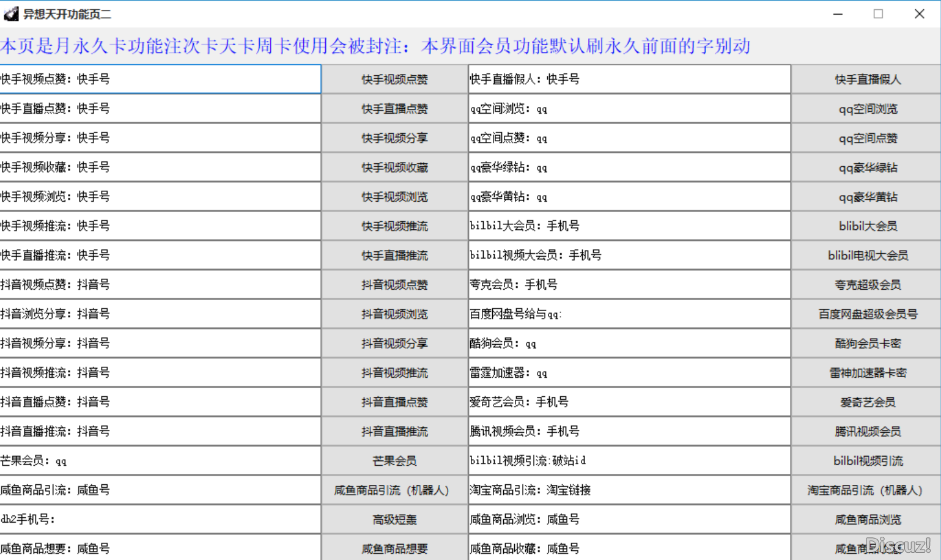Focus the 夸克会员: 手机号 input field
Image resolution: width=941 pixels, height=560 pixels.
click(x=629, y=285)
